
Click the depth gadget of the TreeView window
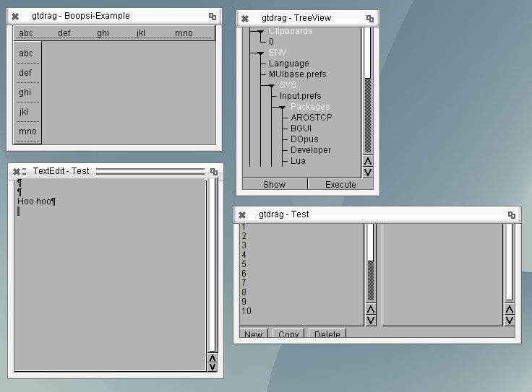(370, 19)
